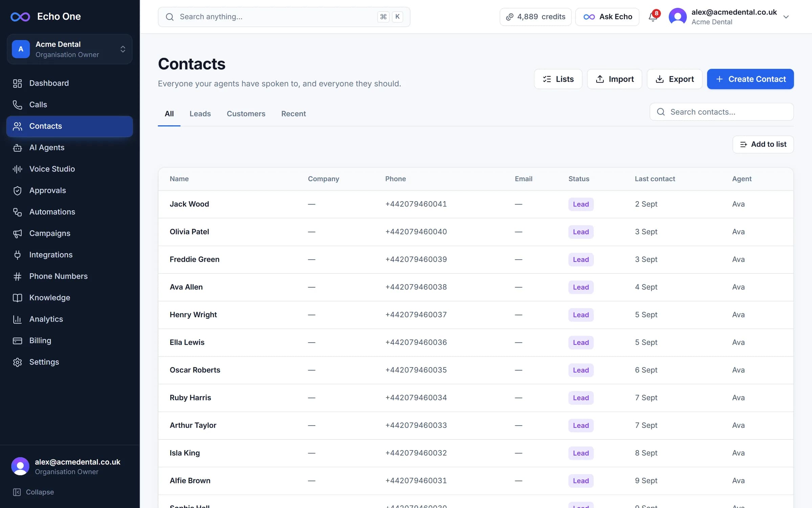Open Jack Wood contact row
Viewport: 812px width, 508px height.
476,204
